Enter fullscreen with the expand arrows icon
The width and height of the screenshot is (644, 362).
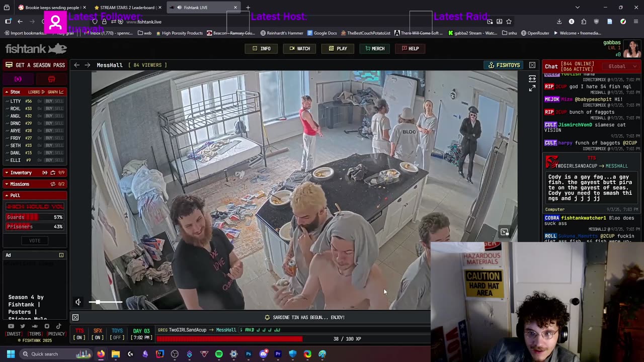point(532,88)
